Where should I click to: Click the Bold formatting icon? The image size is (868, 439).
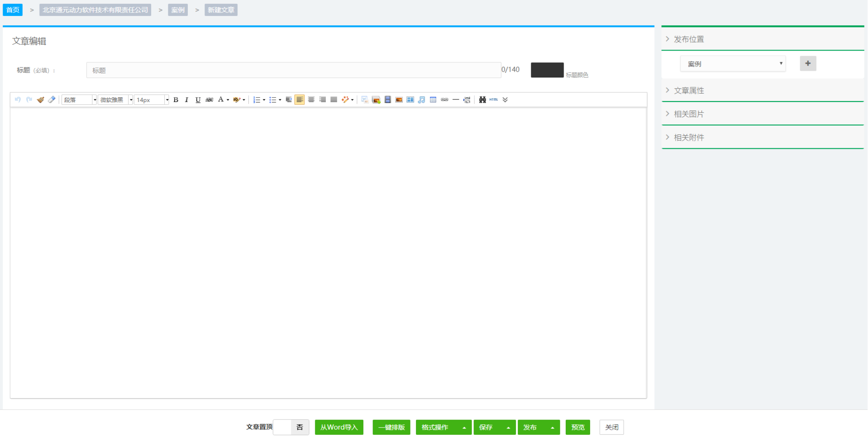coord(176,100)
